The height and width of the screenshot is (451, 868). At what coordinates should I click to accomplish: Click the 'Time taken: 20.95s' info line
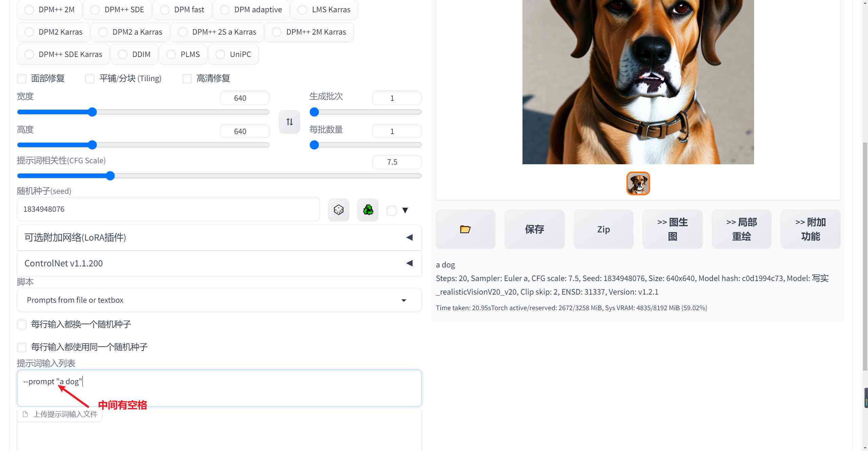[x=571, y=308]
